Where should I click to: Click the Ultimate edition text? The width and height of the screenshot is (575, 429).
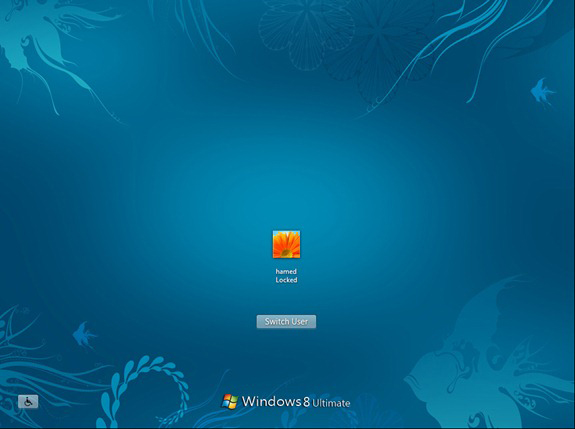click(x=331, y=403)
